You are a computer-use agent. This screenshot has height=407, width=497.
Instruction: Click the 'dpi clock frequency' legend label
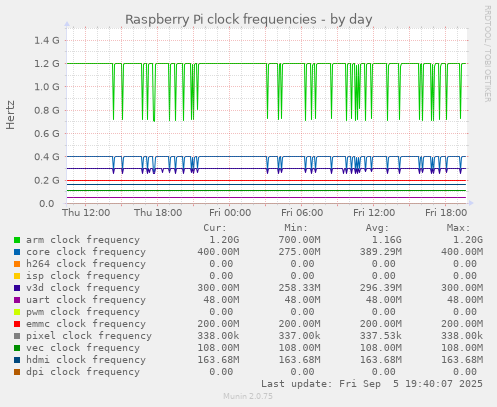(83, 372)
